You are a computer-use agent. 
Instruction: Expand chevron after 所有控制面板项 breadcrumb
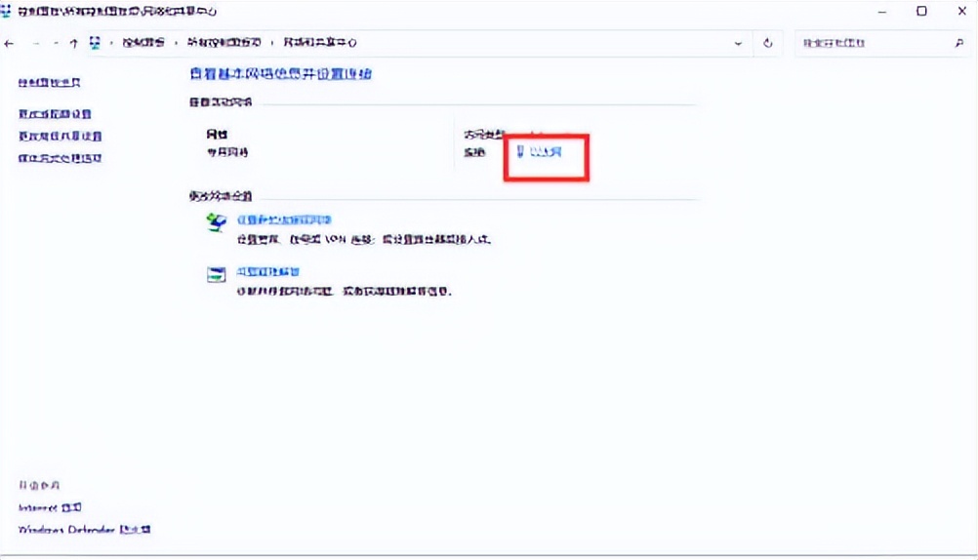pyautogui.click(x=272, y=43)
